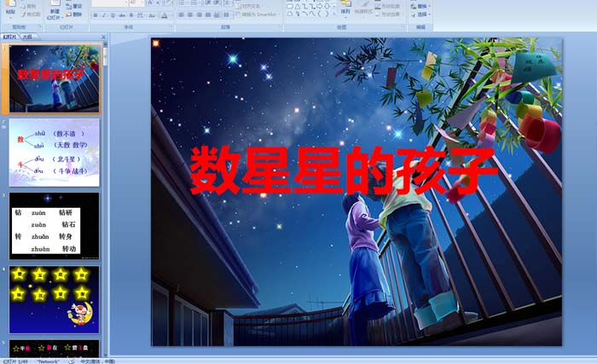Open the Clipboard group dialog launcher

pos(40,26)
